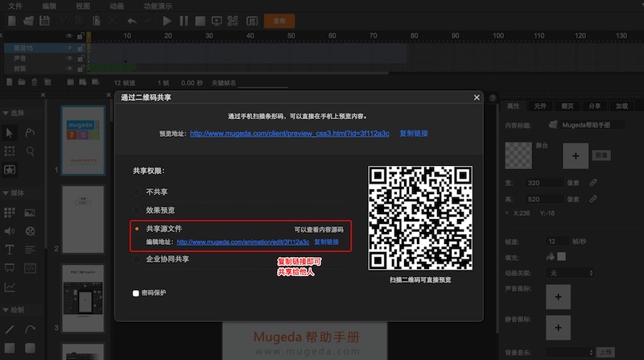Click 复制链接 next to edit address
Viewport: 644px width, 360px height.
coord(327,242)
